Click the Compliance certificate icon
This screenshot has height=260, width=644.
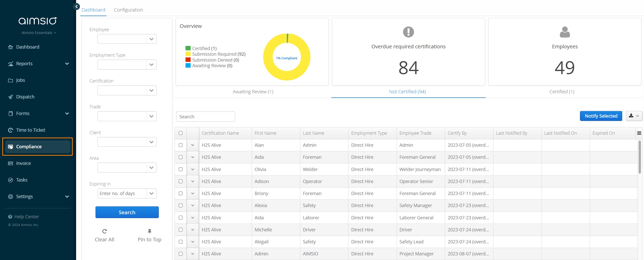(10, 147)
